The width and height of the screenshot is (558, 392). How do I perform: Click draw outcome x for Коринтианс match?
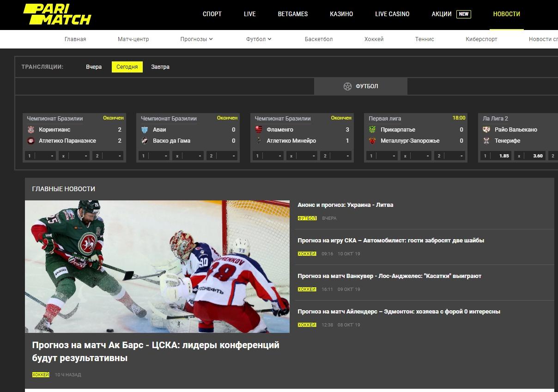click(74, 156)
